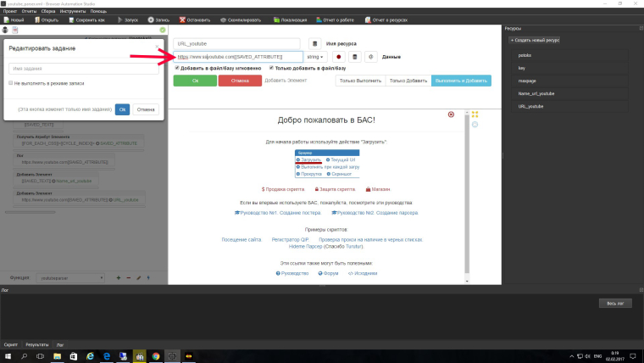This screenshot has width=644, height=363.
Task: Click Создать новый ресурс button
Action: pyautogui.click(x=535, y=41)
